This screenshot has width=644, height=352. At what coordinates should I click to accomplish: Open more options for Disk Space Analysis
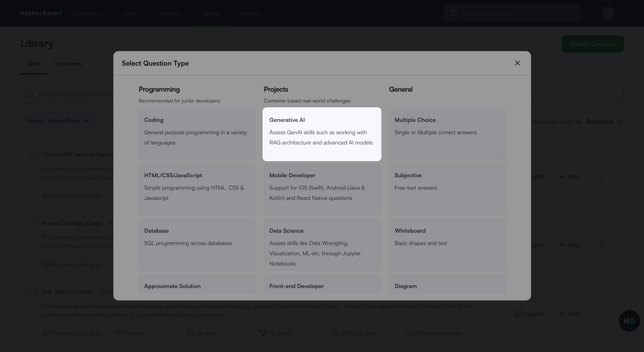[x=601, y=313]
